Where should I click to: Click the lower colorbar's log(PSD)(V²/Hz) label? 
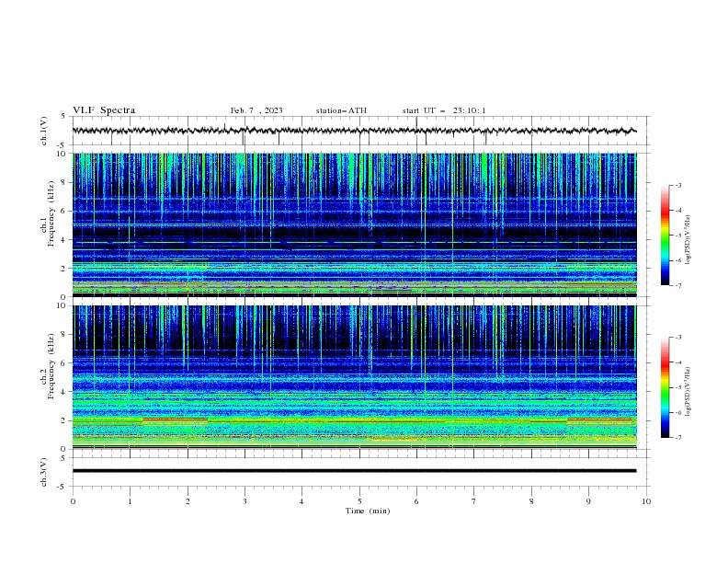click(x=688, y=391)
